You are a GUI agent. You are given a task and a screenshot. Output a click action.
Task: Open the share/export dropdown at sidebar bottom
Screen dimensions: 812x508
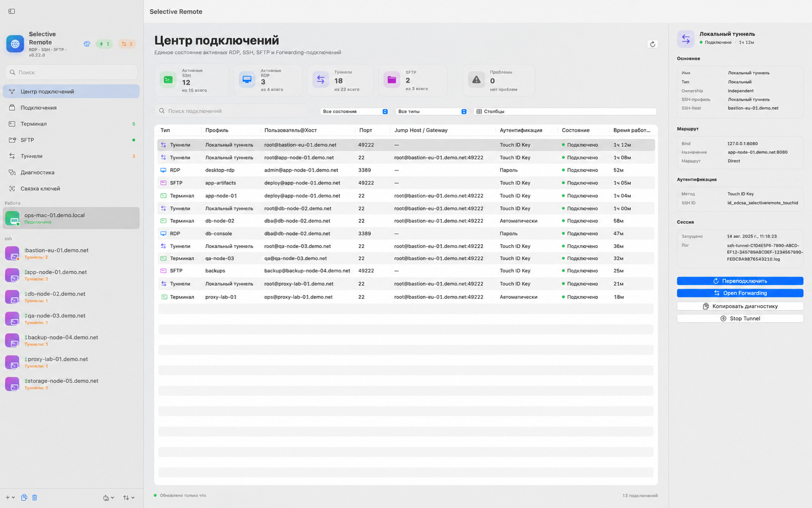108,497
